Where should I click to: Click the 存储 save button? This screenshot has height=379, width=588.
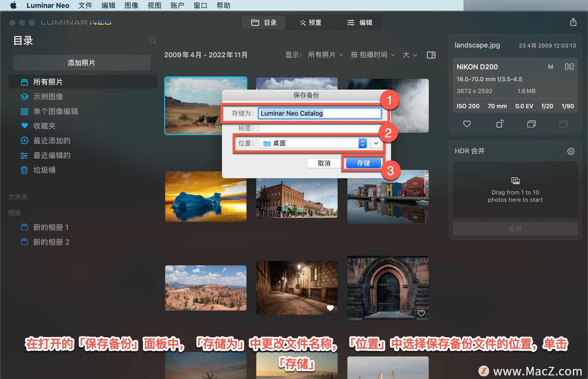click(364, 163)
